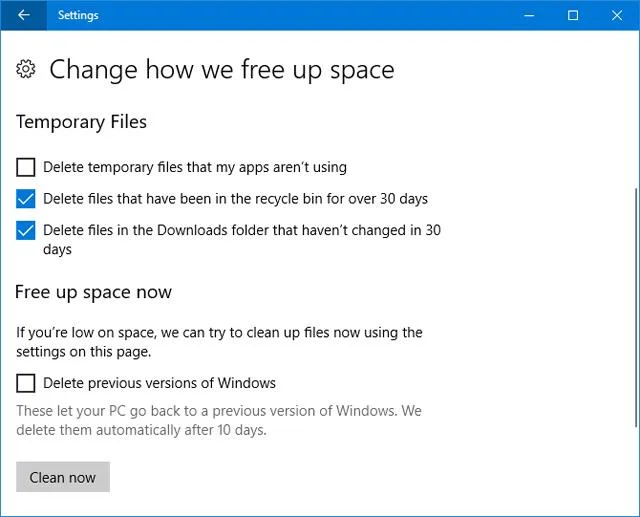
Task: Maximize the Settings window
Action: (573, 15)
